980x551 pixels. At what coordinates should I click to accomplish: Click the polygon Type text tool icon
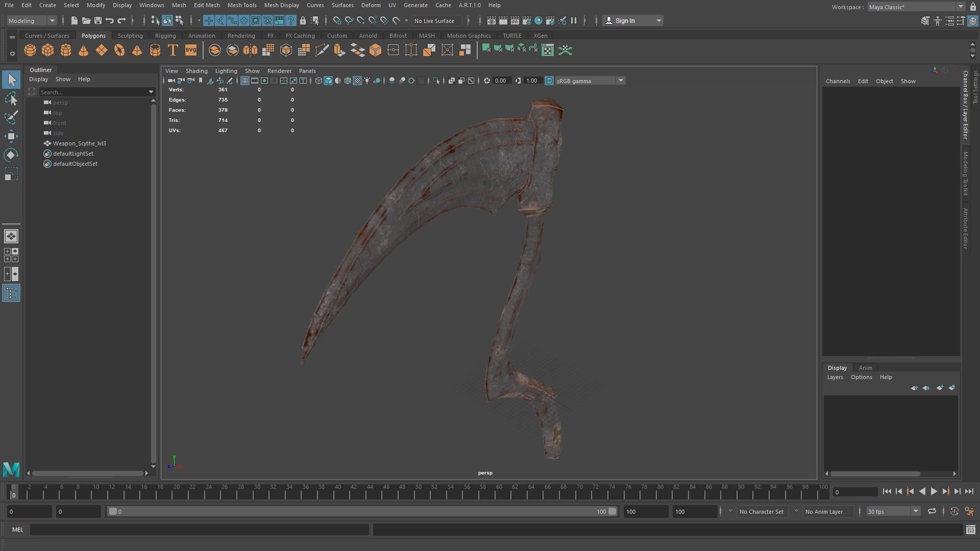(173, 50)
